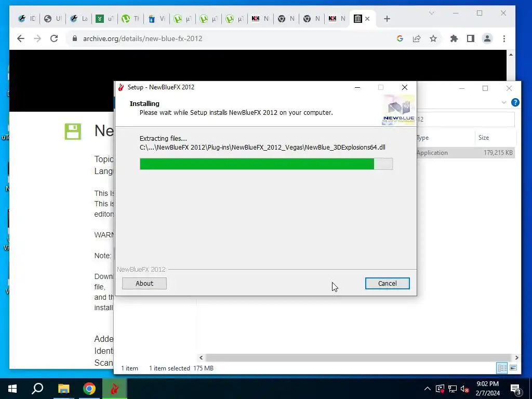Click the 'Extracting files...' status text
The height and width of the screenshot is (399, 532).
click(163, 138)
